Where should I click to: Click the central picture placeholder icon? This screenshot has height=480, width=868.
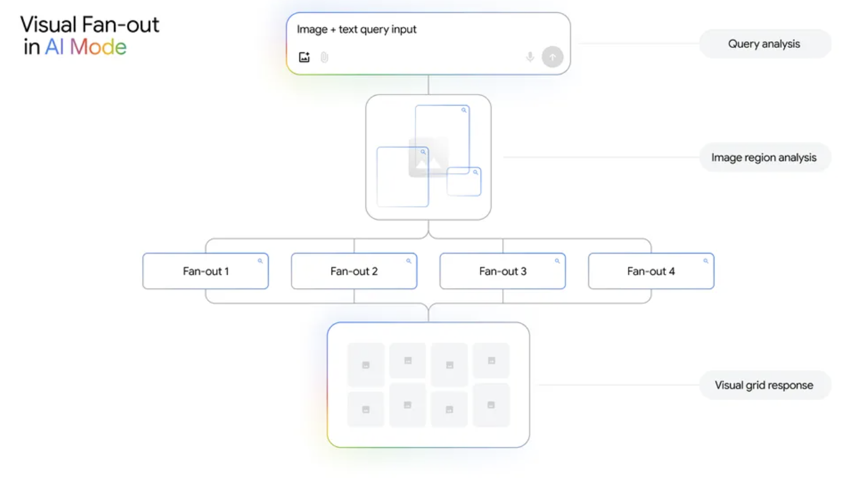point(428,158)
